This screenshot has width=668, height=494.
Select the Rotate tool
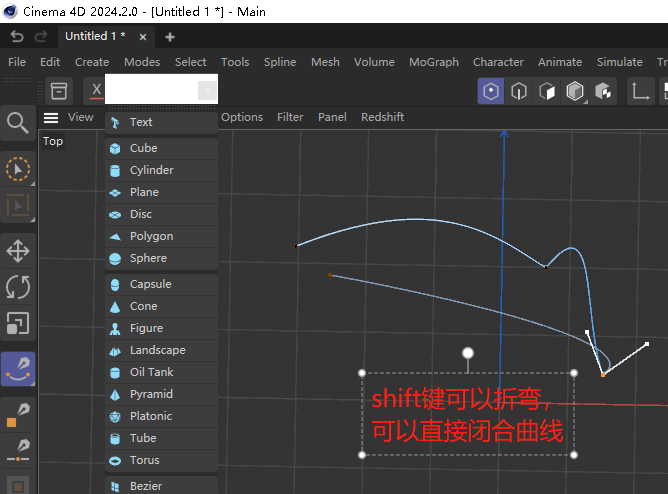pos(18,287)
